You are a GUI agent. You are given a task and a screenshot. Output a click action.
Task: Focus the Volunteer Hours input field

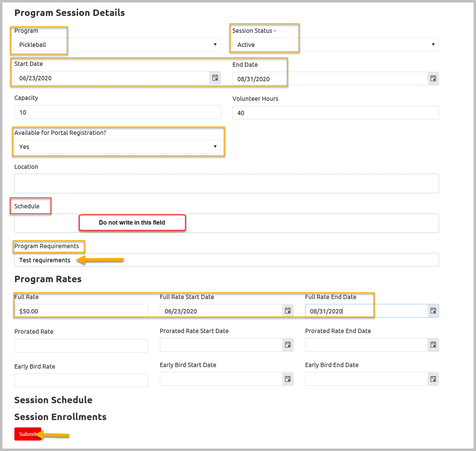click(335, 113)
